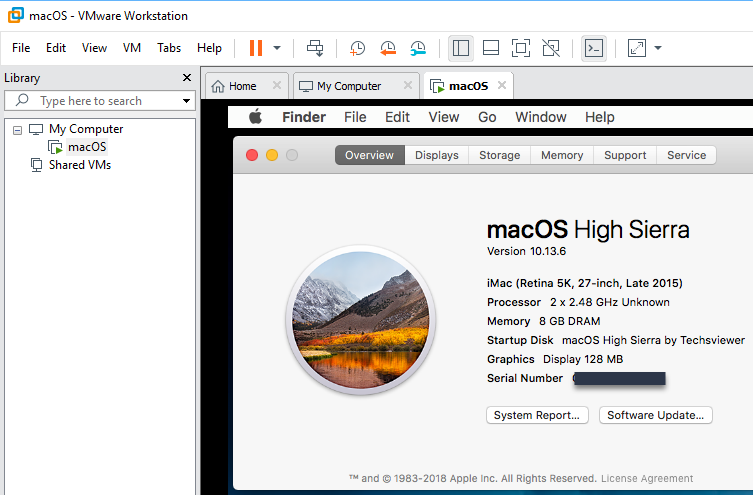Send Ctrl+Alt+Del to the VM
753x495 pixels.
tap(315, 48)
